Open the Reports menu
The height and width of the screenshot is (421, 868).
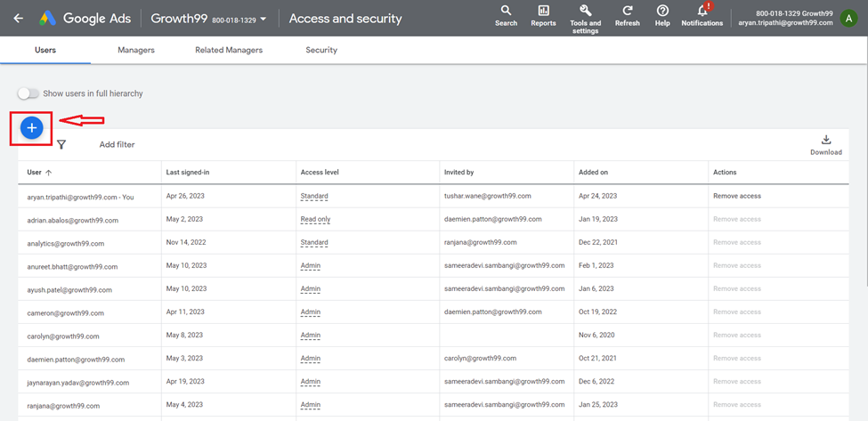543,16
